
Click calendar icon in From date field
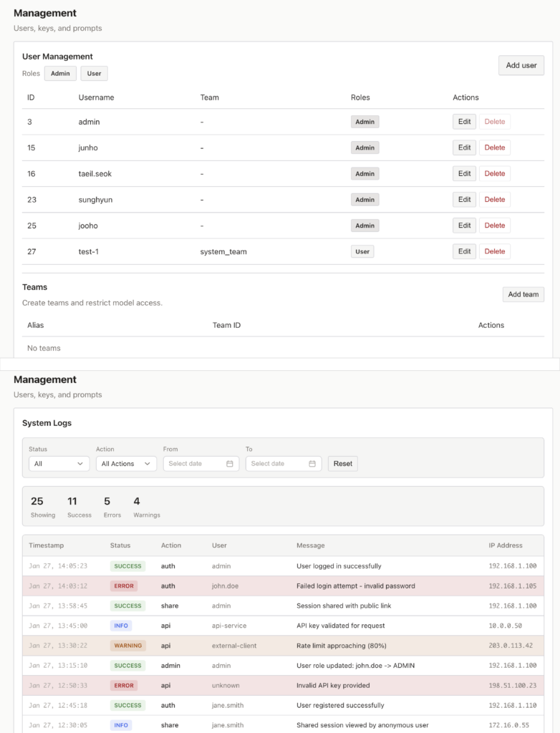[x=230, y=464]
